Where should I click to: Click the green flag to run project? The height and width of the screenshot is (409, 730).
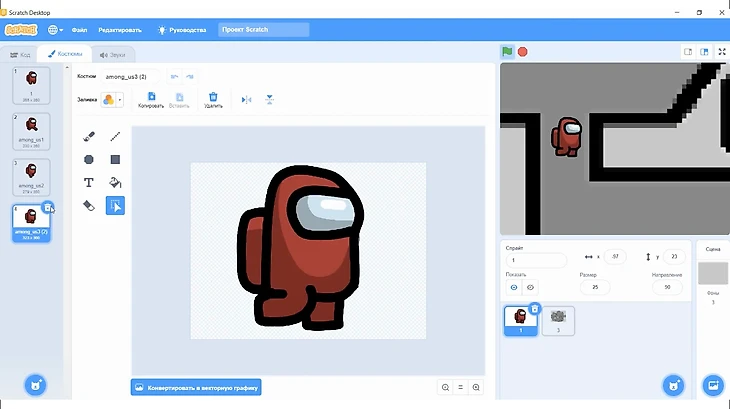click(x=507, y=52)
